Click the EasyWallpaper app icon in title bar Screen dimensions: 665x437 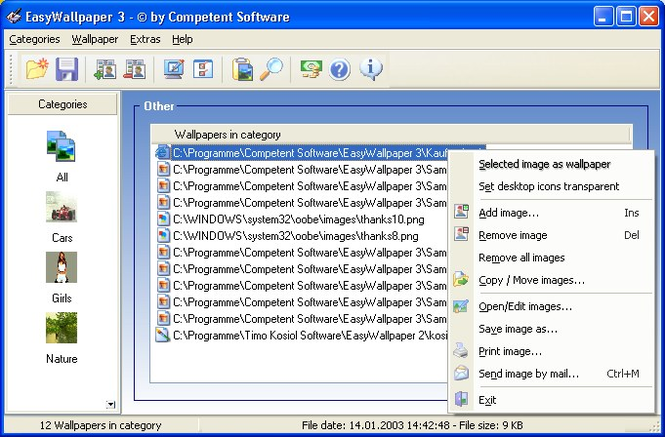[14, 17]
